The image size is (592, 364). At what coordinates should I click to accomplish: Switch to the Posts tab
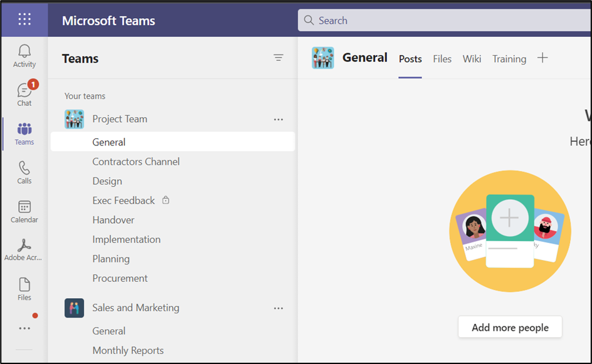tap(410, 59)
